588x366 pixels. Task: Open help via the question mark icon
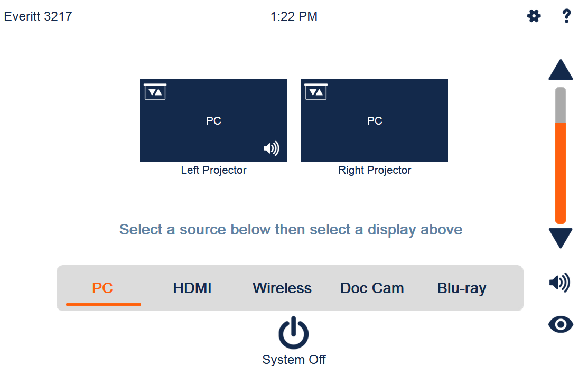pyautogui.click(x=566, y=16)
